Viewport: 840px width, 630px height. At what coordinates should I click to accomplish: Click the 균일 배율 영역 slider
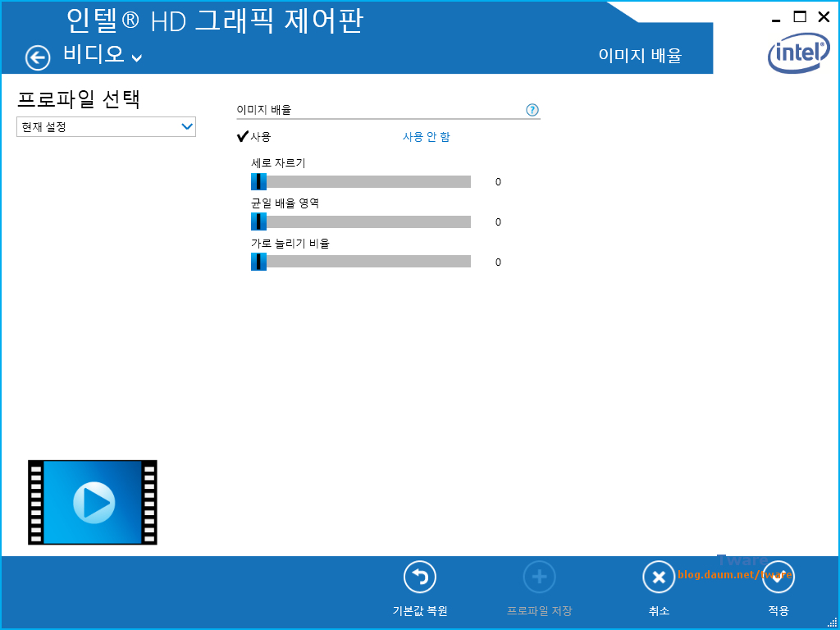pos(361,221)
